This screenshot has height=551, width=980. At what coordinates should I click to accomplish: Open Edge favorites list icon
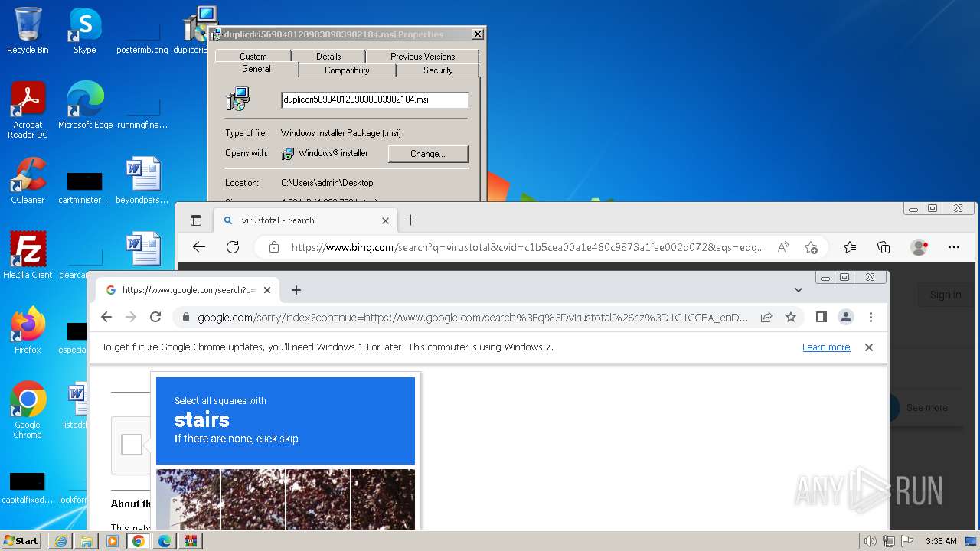(x=850, y=247)
